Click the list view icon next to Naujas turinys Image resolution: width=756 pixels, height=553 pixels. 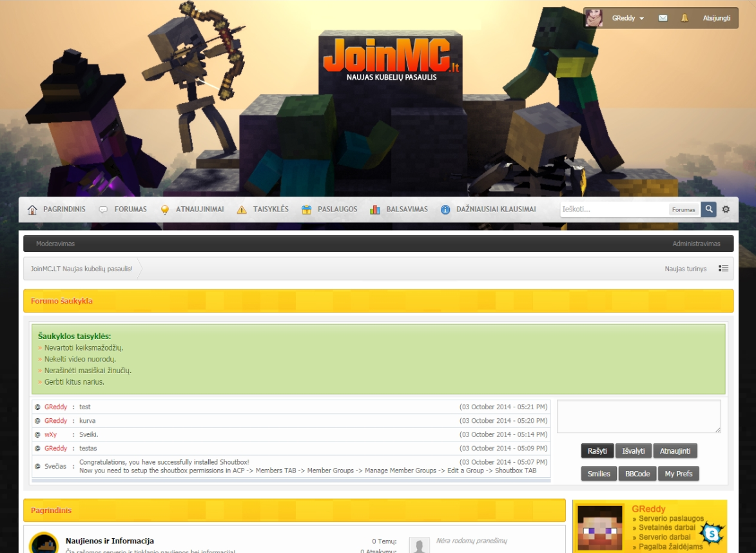pos(723,269)
